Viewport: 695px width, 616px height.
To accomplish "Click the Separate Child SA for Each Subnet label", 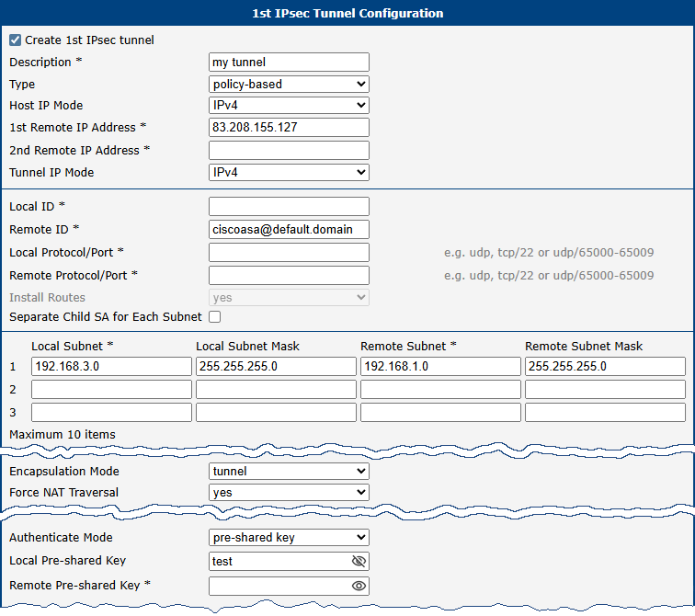I will pyautogui.click(x=106, y=317).
